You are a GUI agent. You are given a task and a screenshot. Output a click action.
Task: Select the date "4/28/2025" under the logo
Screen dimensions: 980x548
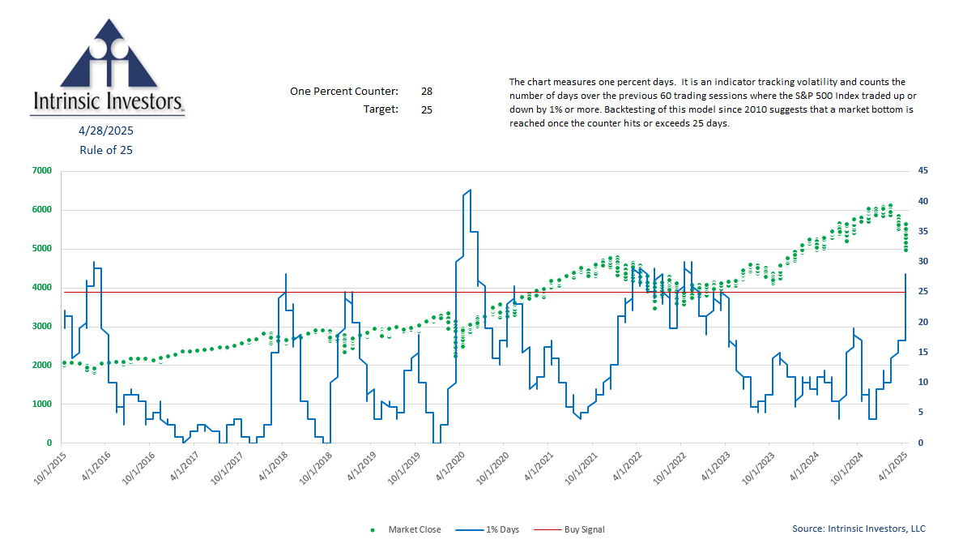(106, 131)
